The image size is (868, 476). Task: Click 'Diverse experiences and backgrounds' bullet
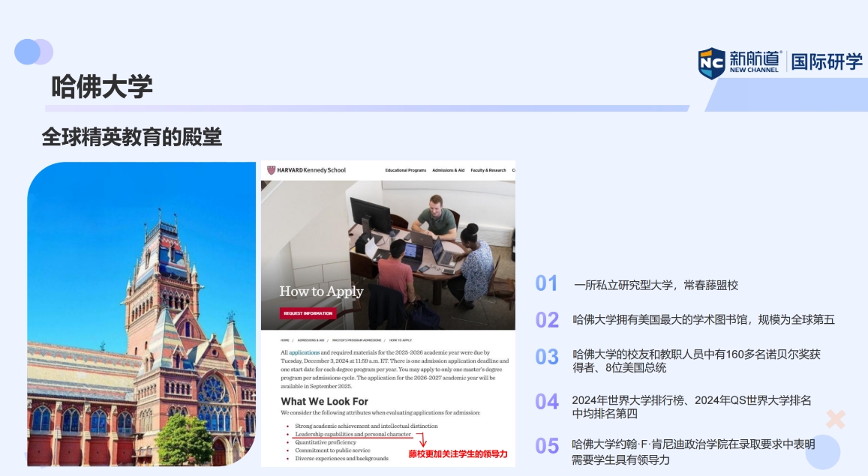coord(341,458)
